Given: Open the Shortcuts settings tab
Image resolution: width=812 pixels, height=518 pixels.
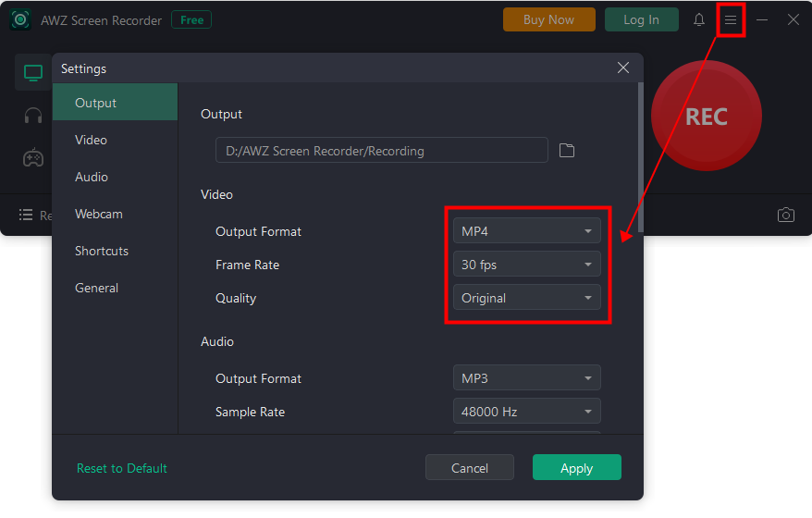Looking at the screenshot, I should click(x=115, y=251).
